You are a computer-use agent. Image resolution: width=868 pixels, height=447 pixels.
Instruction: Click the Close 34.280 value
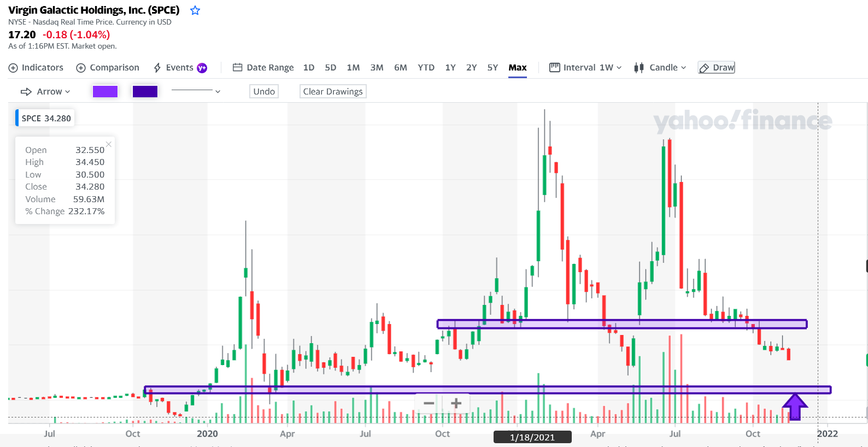click(90, 187)
